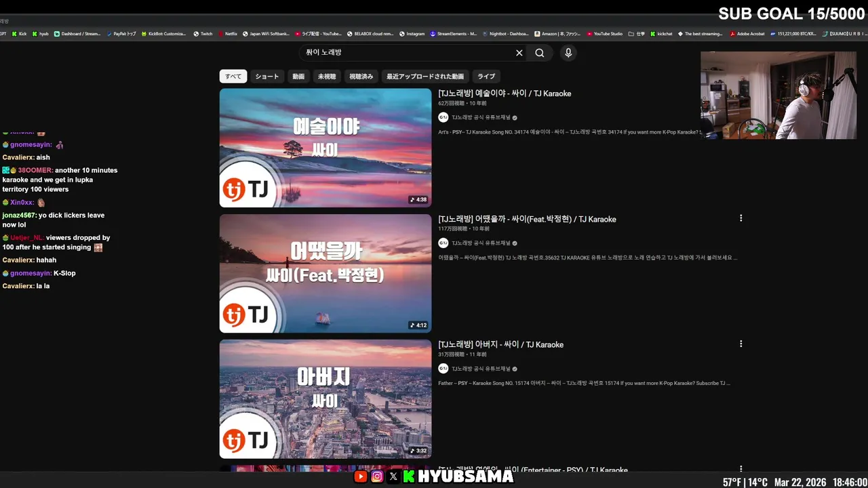Open the StreamElements bookmark
The height and width of the screenshot is (488, 868).
(454, 33)
